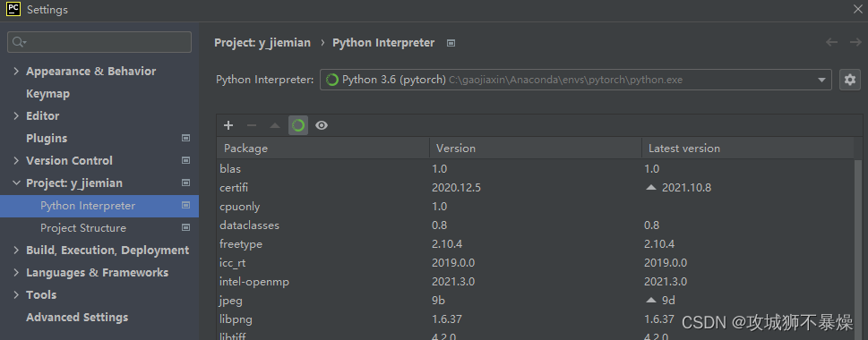Open Advanced Settings page
This screenshot has height=340, width=868.
click(x=77, y=318)
